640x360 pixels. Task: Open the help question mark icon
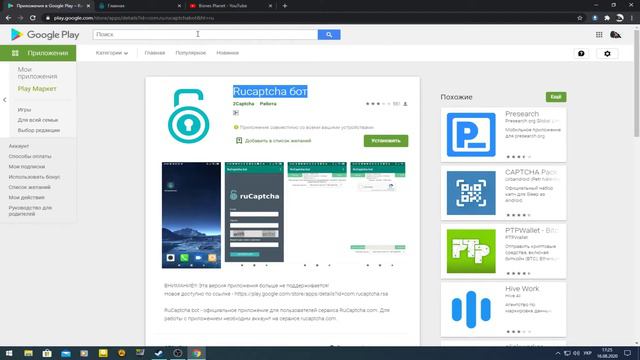click(x=581, y=53)
